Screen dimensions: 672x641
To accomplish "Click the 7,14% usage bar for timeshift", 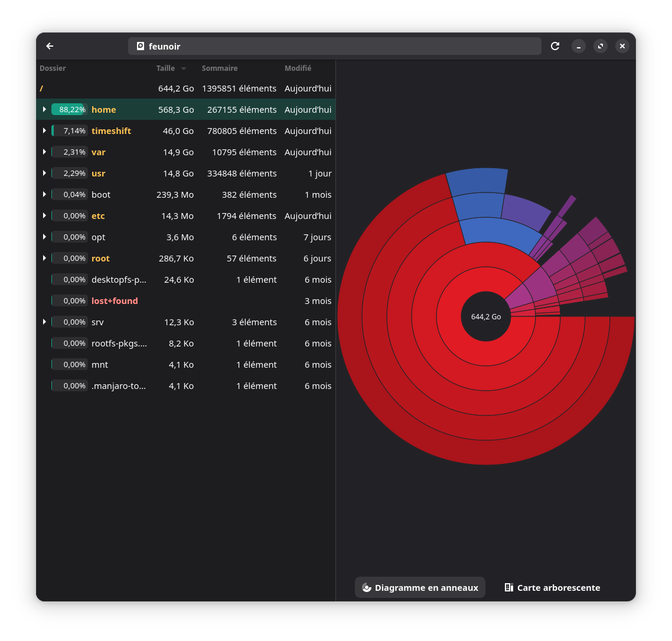I will tap(70, 130).
